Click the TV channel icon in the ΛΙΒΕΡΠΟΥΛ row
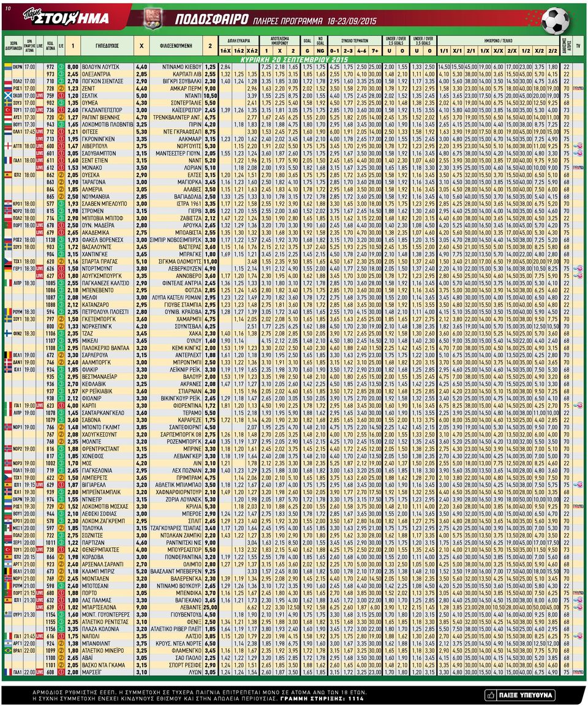Viewport: 588px width, 706px height. pyautogui.click(x=579, y=146)
